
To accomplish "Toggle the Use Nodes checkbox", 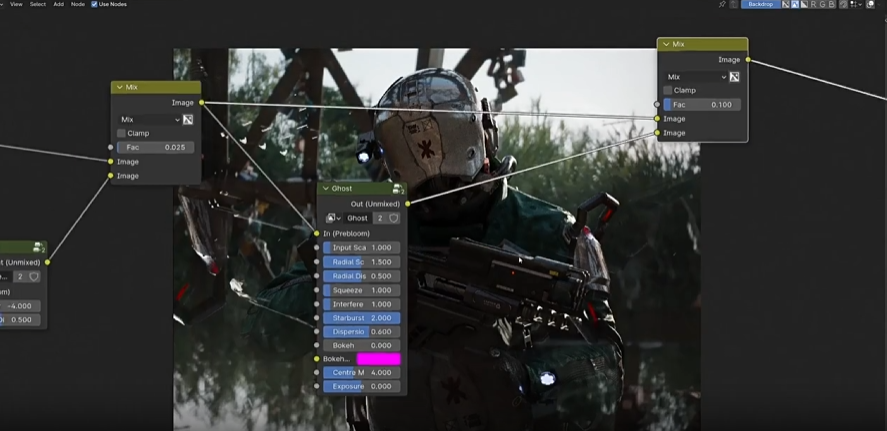I will tap(94, 4).
